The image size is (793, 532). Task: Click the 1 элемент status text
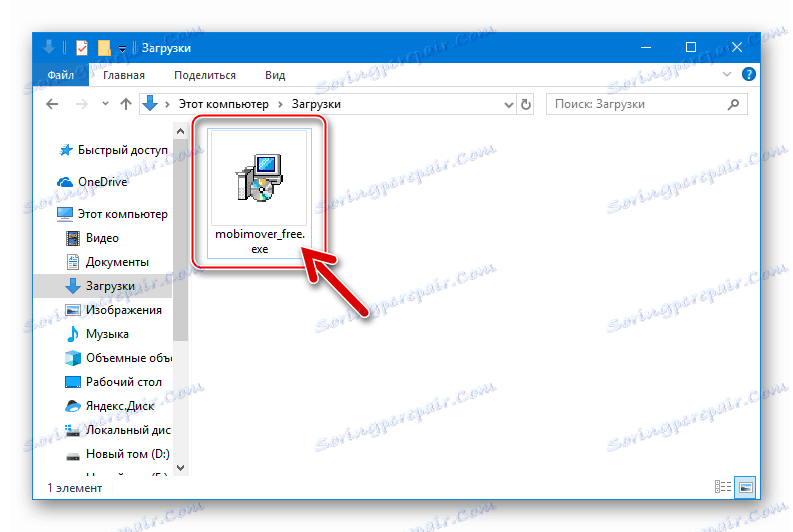[75, 488]
